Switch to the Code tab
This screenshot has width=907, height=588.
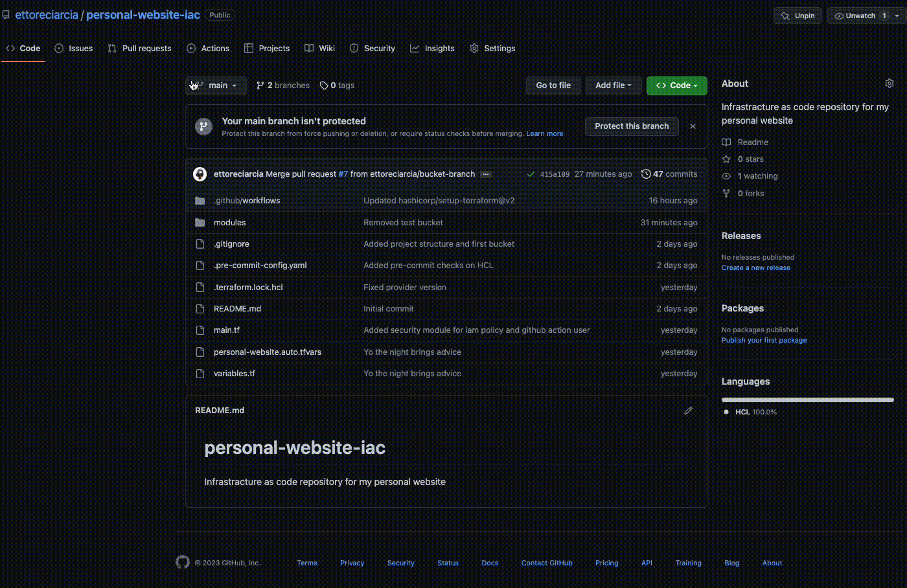click(23, 49)
